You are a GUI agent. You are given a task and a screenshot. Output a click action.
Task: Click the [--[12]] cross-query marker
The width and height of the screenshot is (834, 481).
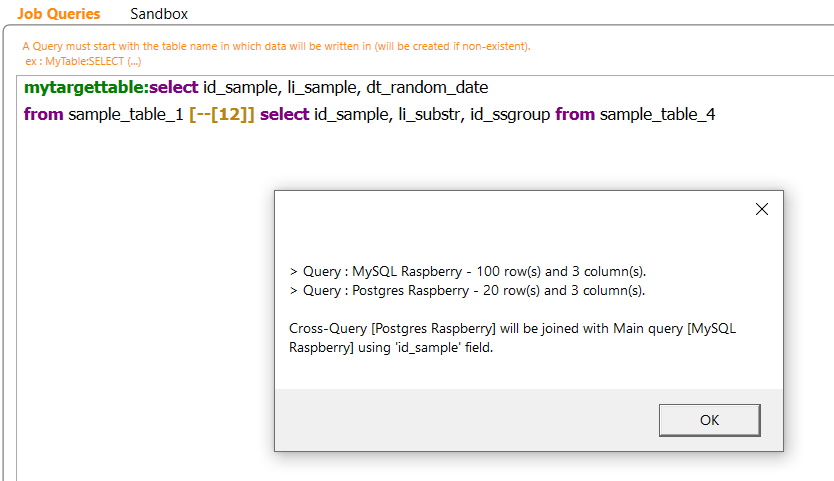coord(222,114)
